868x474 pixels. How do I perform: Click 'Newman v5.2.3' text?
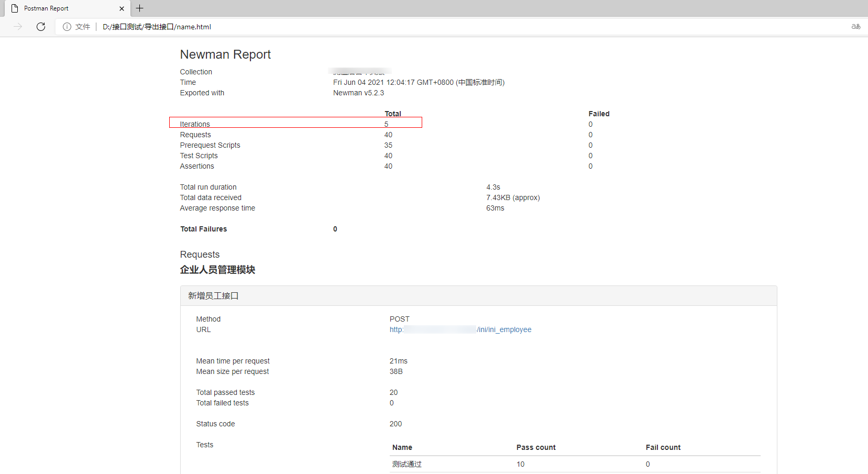pyautogui.click(x=358, y=93)
